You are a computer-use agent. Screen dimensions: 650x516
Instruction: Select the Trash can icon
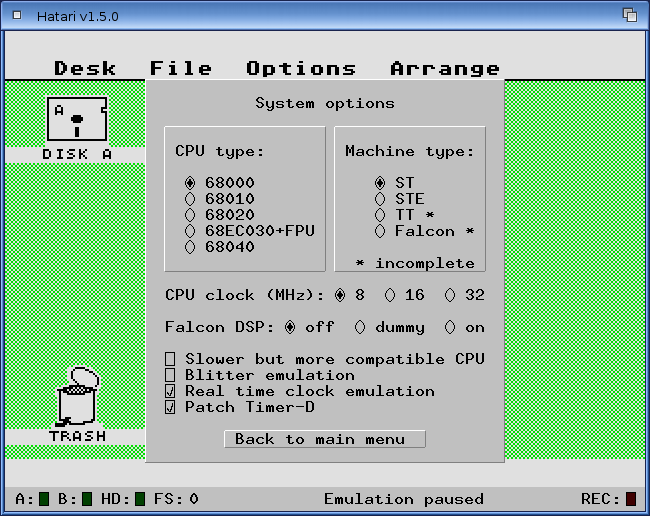click(78, 397)
